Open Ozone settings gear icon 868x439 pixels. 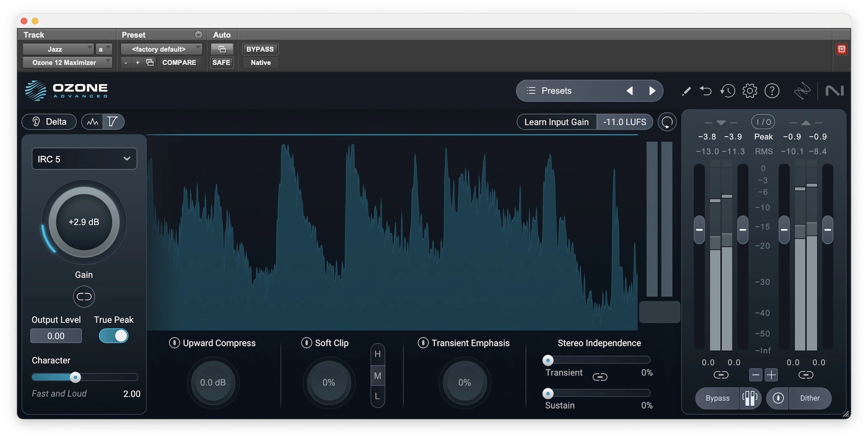[750, 91]
